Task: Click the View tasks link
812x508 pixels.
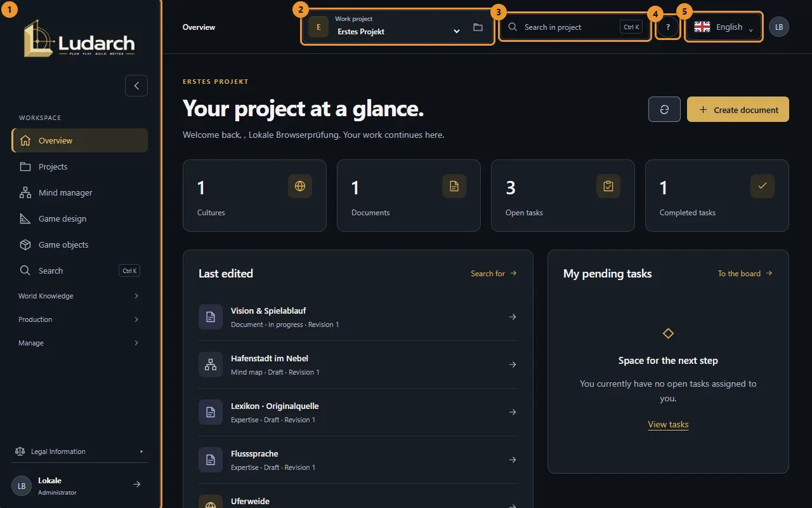Action: (668, 424)
